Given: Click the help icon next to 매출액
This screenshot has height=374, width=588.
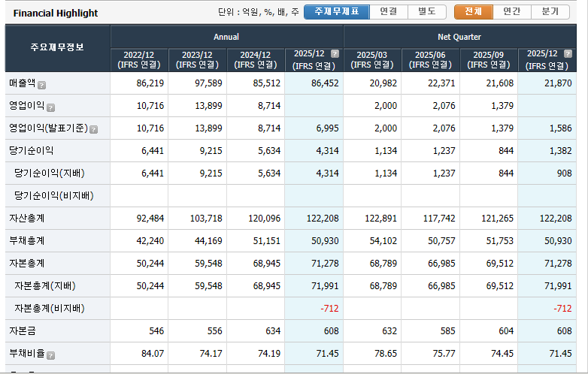Looking at the screenshot, I should point(42,85).
